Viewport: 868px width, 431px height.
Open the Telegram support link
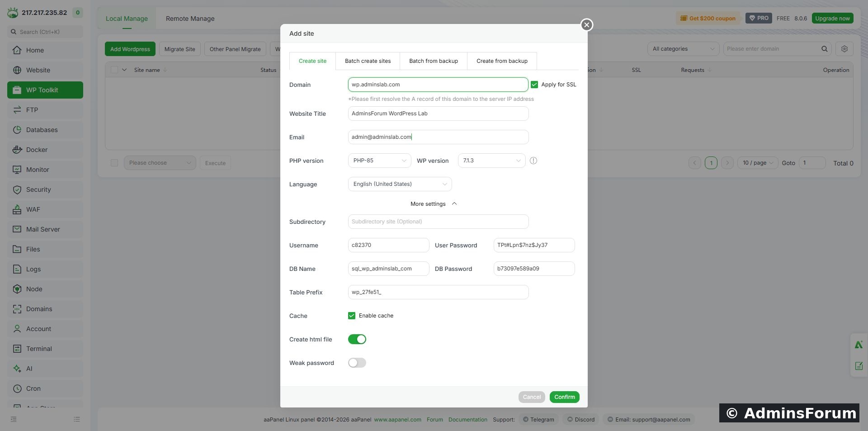(x=538, y=420)
